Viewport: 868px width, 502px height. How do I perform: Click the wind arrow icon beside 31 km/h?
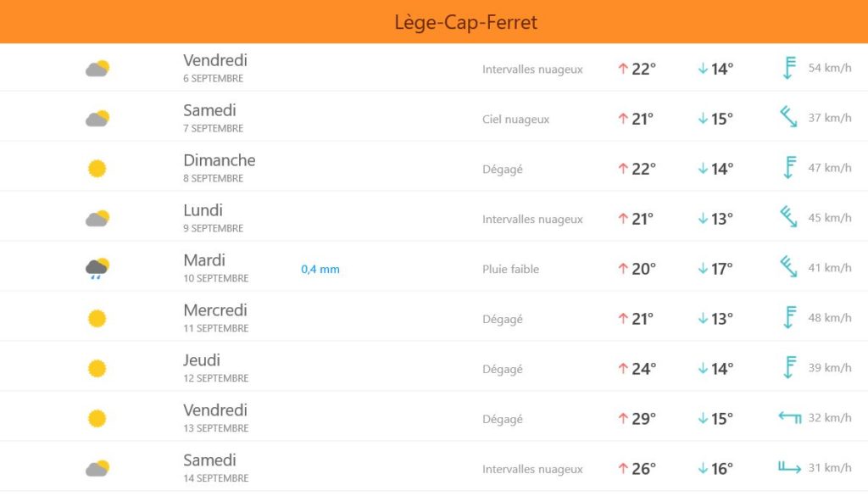790,467
